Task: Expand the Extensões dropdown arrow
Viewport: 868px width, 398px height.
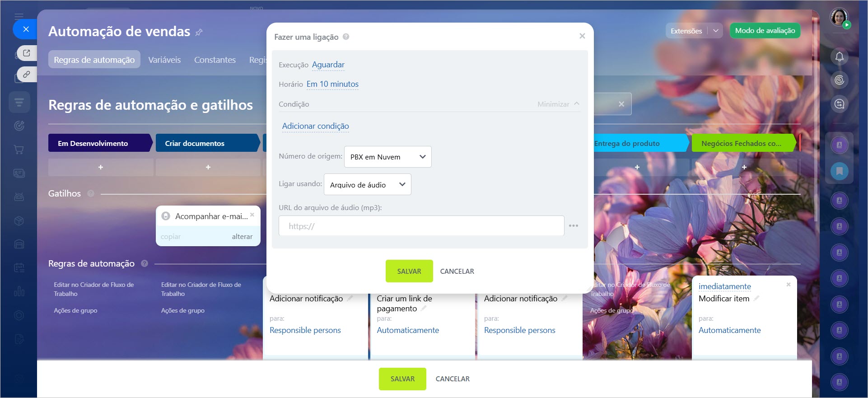Action: click(716, 31)
